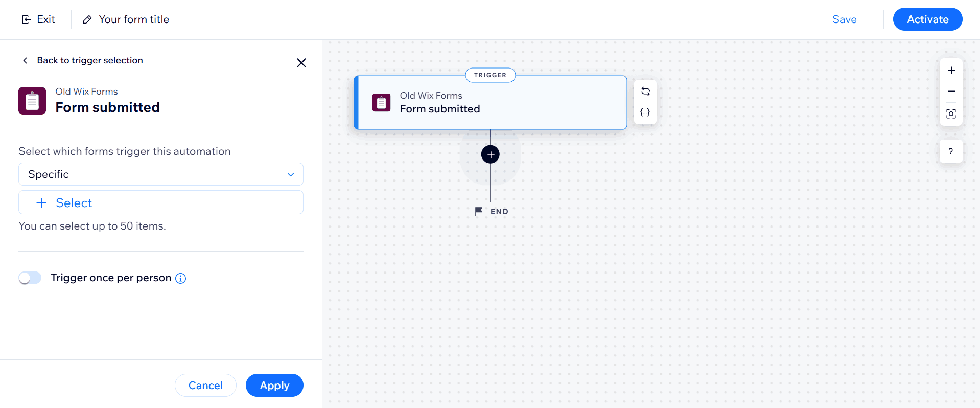Exit the automation editor
Screen dimensions: 980x408
38,19
